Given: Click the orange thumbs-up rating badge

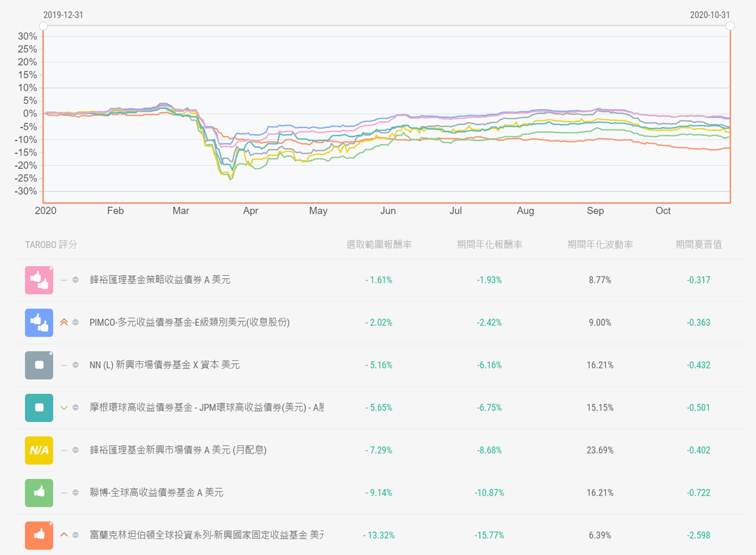Looking at the screenshot, I should tap(39, 535).
